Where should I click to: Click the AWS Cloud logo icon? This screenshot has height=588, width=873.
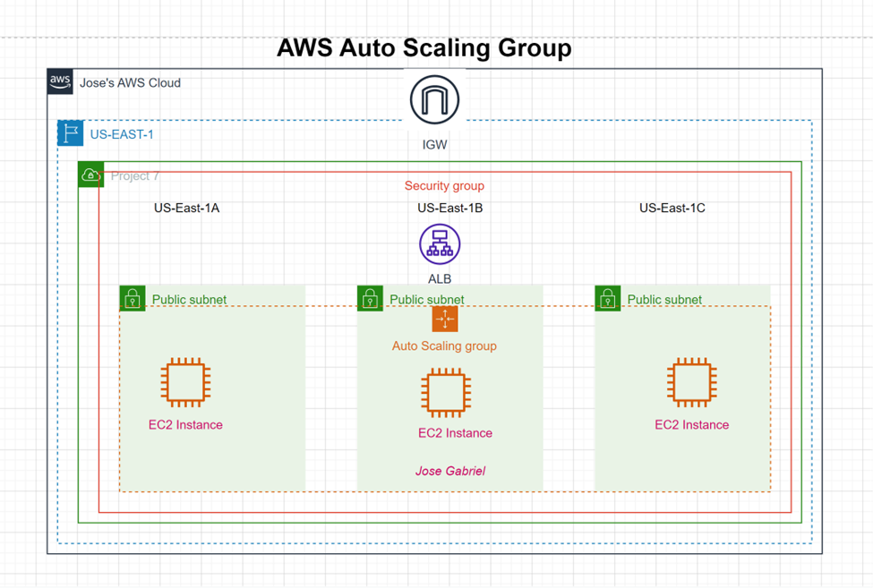(x=58, y=81)
